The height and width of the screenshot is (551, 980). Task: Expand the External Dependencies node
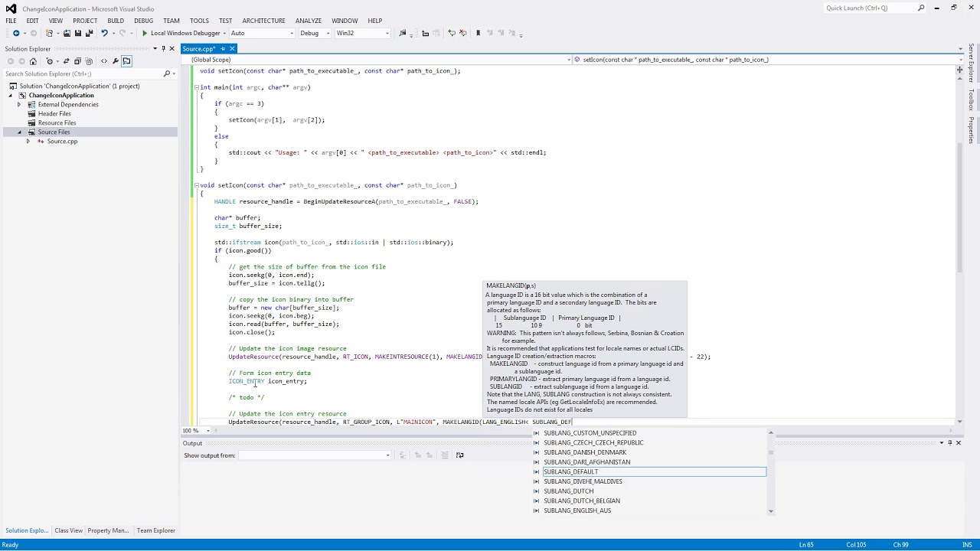[x=19, y=104]
